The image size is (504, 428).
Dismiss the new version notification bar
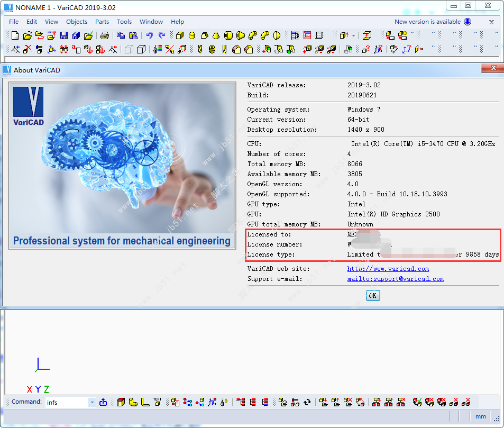(x=491, y=22)
